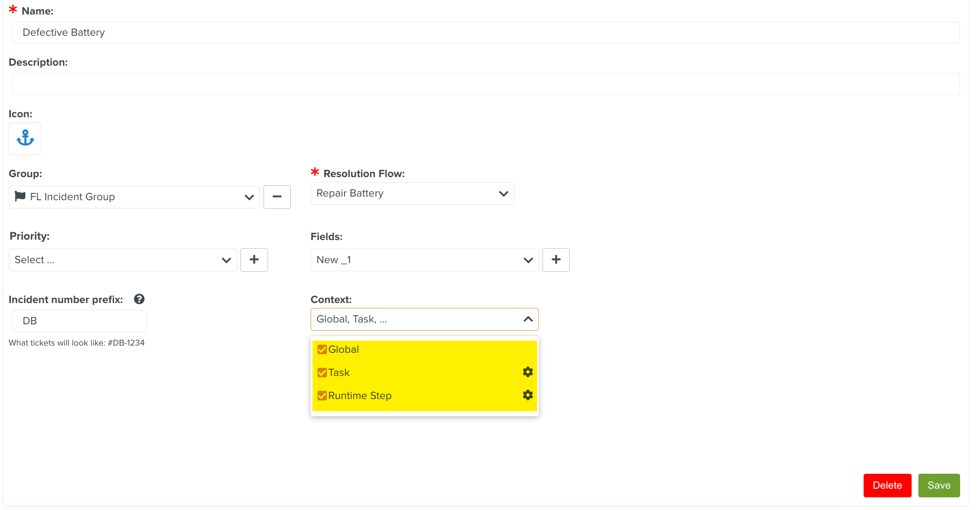
Task: Open the Resolution Flow dropdown
Action: 503,193
